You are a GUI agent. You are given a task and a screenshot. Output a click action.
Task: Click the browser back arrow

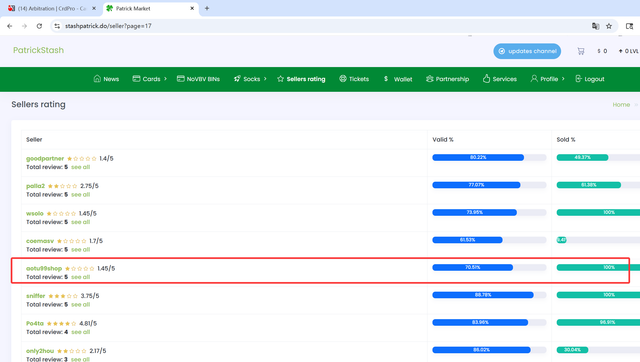[10, 26]
